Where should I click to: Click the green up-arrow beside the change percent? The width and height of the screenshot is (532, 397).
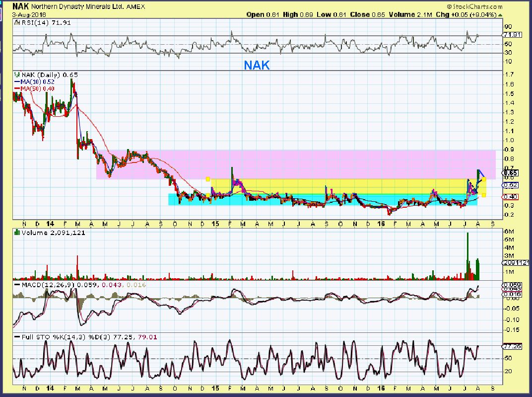pyautogui.click(x=500, y=15)
